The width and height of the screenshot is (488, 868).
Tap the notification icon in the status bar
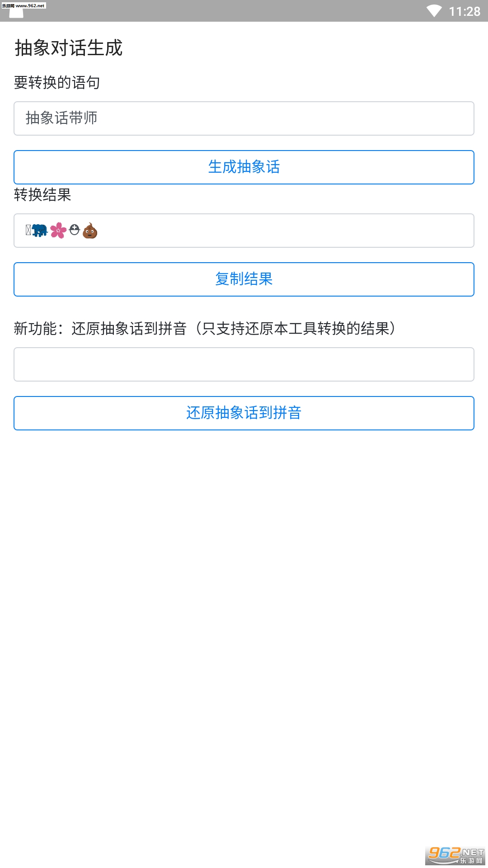[16, 13]
